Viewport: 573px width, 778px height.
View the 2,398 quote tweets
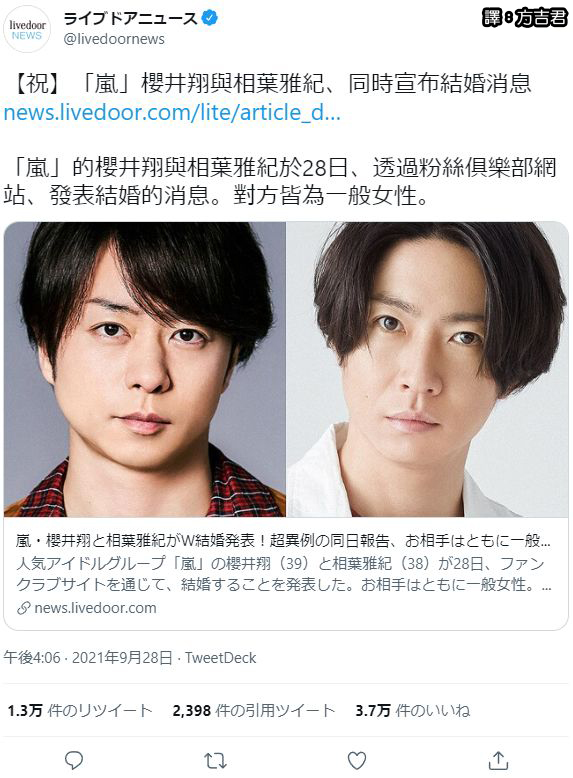tap(254, 711)
